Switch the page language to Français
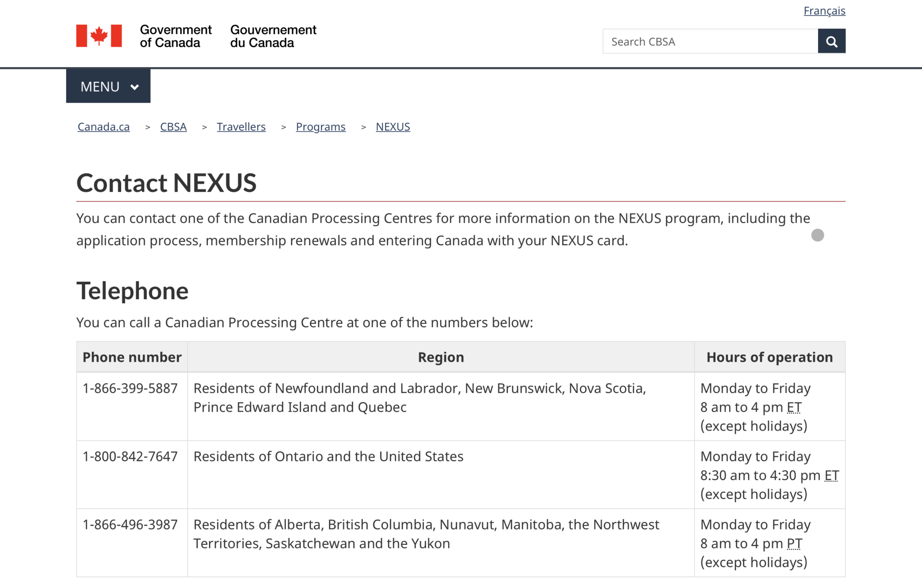This screenshot has width=922, height=588. (x=824, y=10)
